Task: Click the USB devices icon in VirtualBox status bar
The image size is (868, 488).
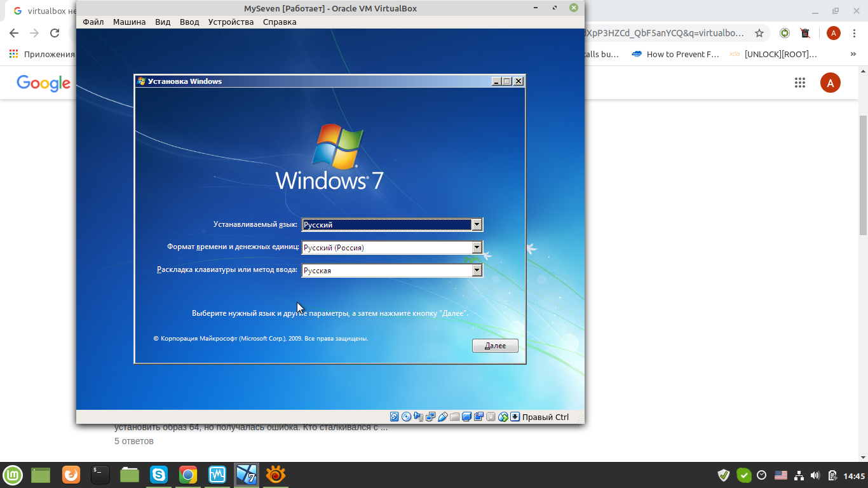Action: click(442, 417)
